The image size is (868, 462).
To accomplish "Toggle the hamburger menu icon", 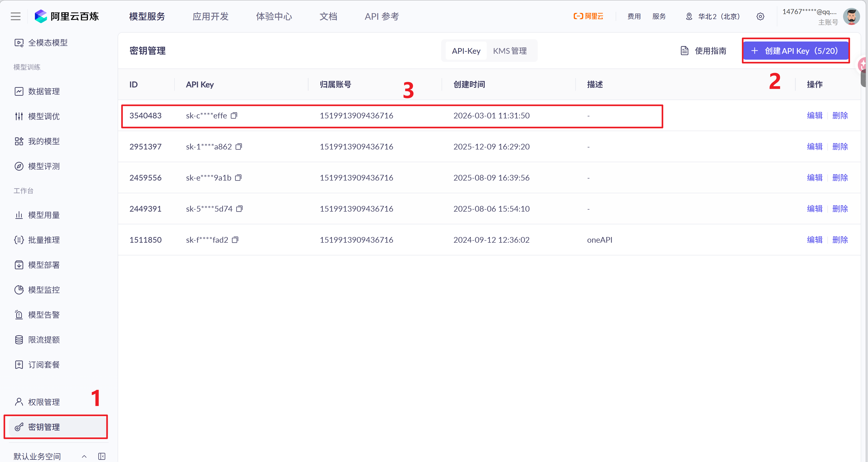I will [x=15, y=16].
